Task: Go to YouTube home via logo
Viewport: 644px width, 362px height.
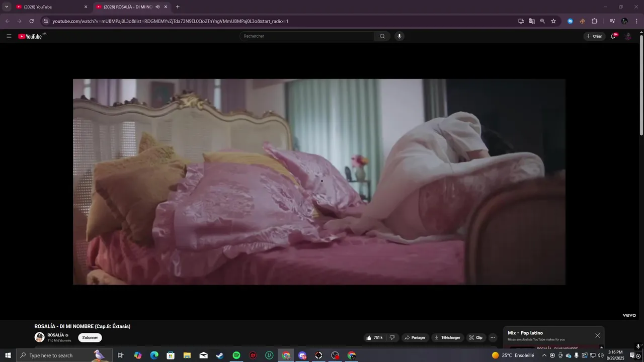Action: coord(30,36)
